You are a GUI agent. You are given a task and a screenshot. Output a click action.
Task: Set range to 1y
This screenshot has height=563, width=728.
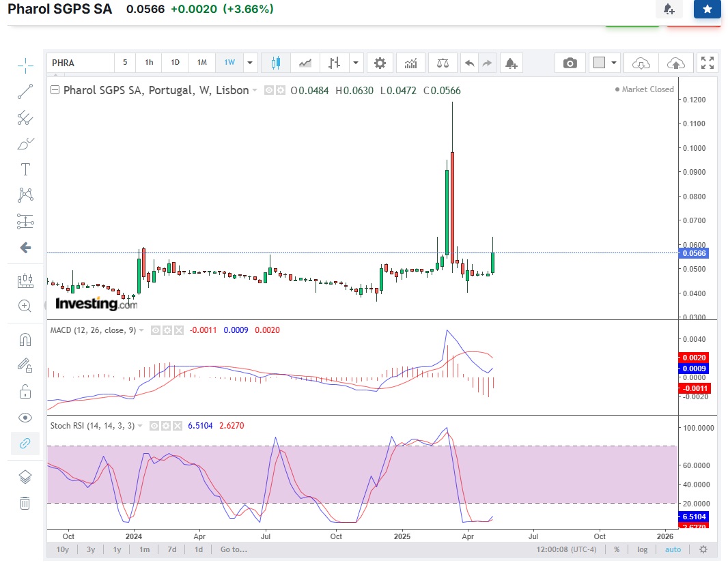117,549
